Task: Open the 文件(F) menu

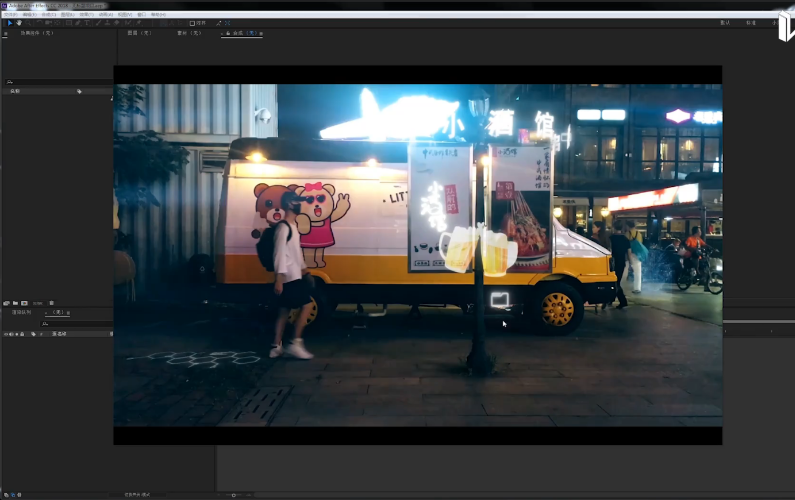Action: tap(10, 15)
